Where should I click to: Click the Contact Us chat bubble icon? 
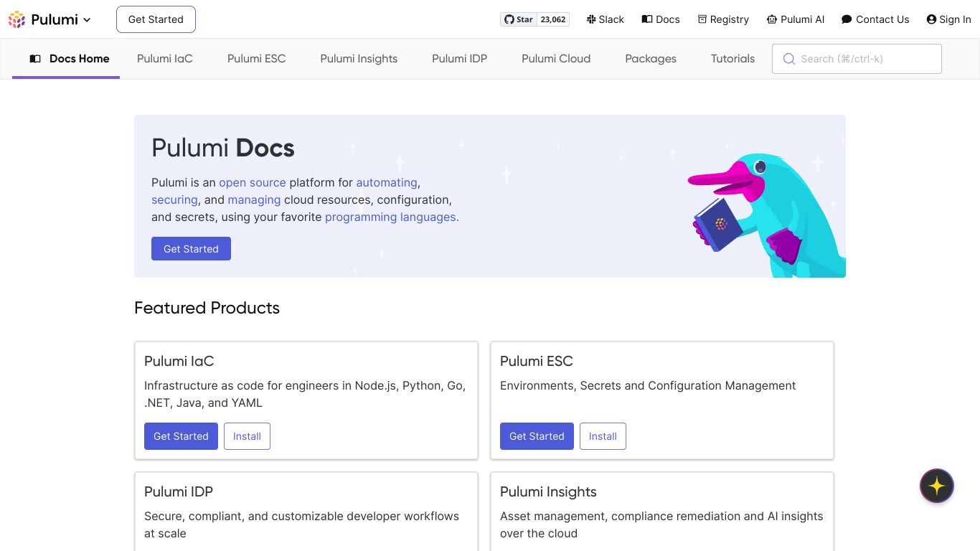847,19
